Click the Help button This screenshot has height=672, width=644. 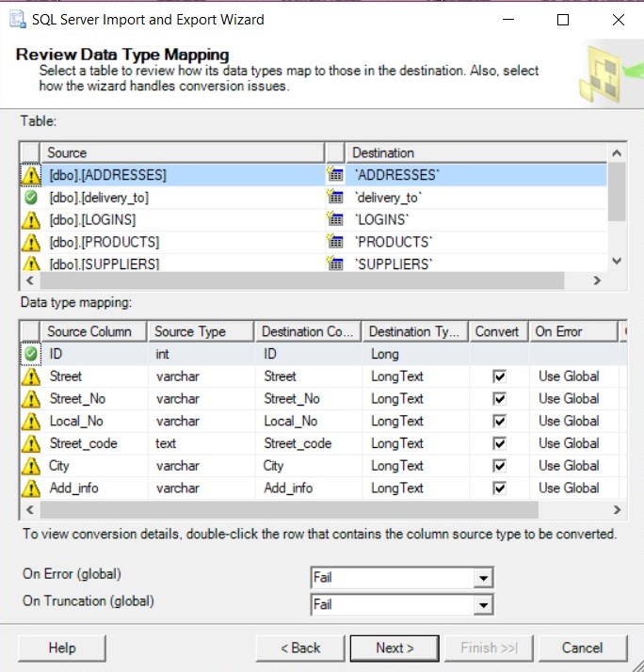62,648
